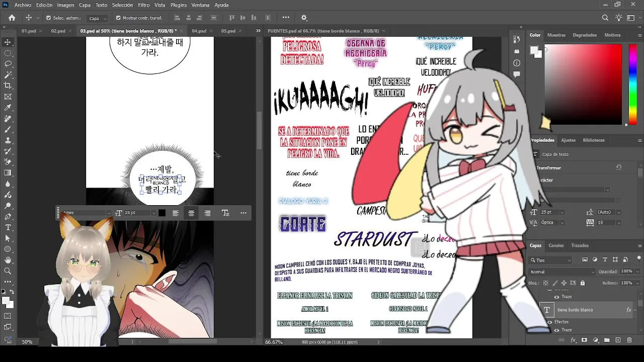Click the hue slider in Color panel
This screenshot has width=644, height=362.
pos(633,84)
